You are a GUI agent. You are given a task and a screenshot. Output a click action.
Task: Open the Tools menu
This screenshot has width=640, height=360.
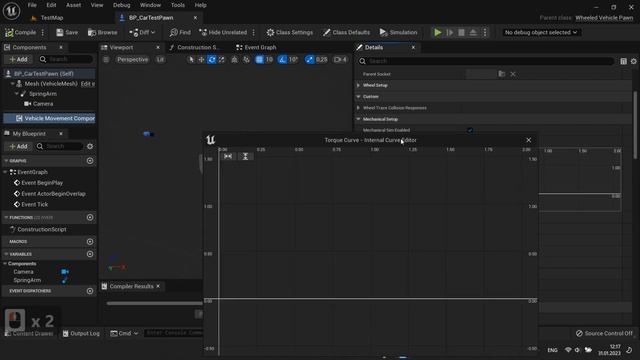[x=178, y=5]
